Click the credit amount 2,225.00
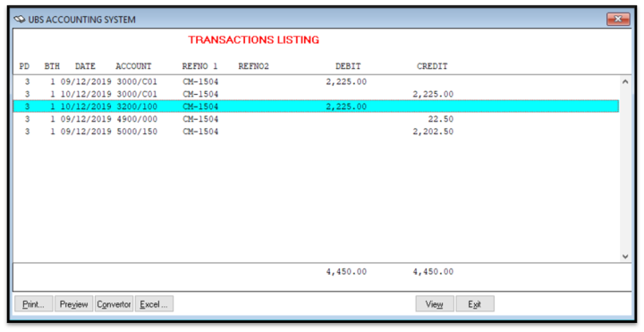The image size is (644, 332). coord(433,94)
